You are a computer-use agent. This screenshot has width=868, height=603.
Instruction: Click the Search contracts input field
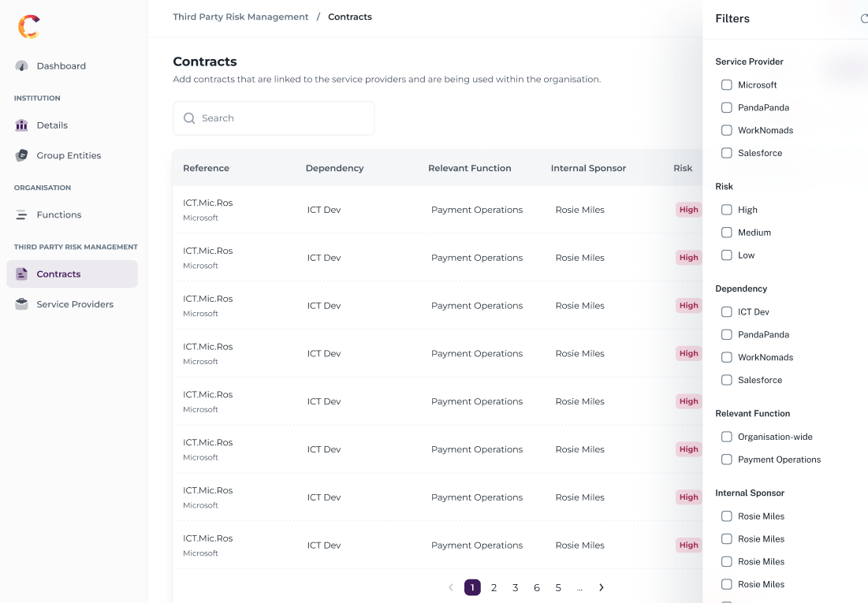click(284, 118)
